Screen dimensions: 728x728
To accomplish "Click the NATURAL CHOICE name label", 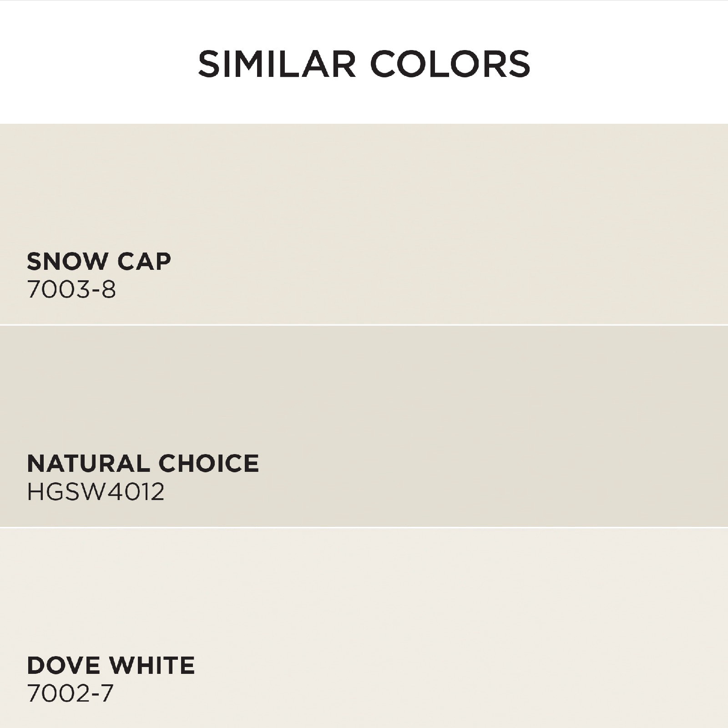I will pyautogui.click(x=143, y=463).
